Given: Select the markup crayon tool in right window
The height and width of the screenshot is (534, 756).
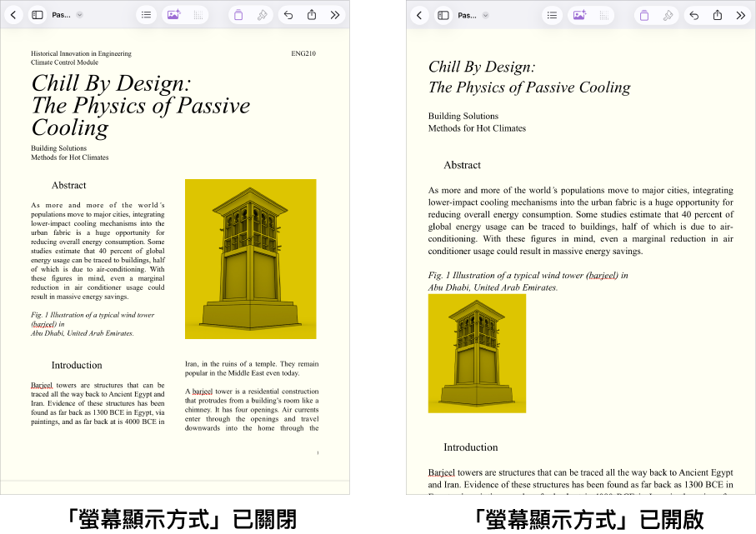Looking at the screenshot, I should click(x=643, y=14).
